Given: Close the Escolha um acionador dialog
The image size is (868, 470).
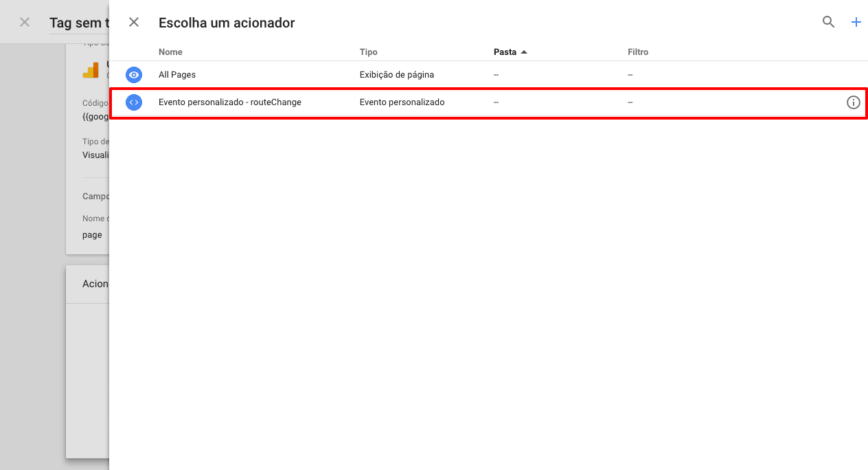Looking at the screenshot, I should coord(133,21).
